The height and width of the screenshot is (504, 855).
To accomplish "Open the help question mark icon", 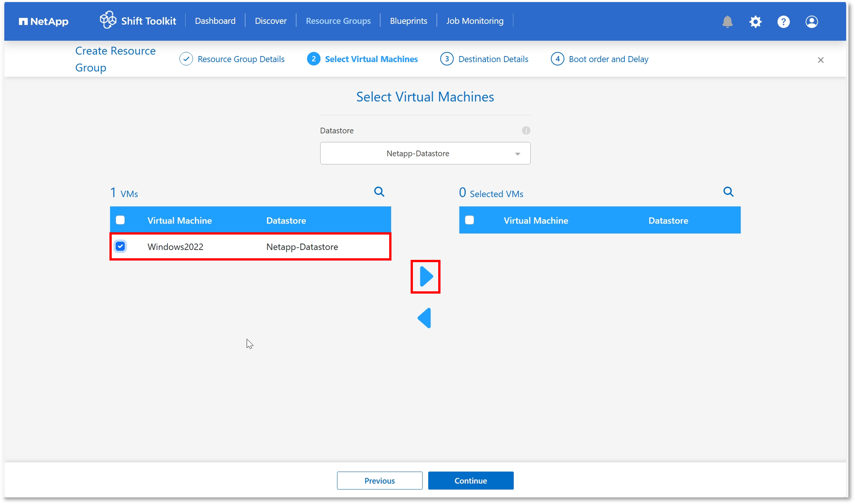I will [783, 22].
